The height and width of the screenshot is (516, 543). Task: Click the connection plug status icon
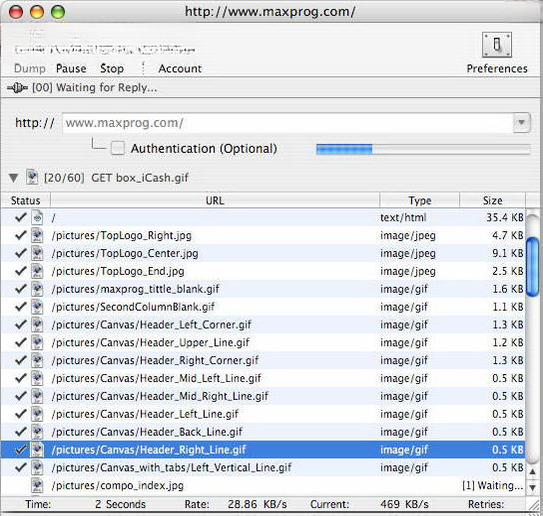click(x=17, y=88)
